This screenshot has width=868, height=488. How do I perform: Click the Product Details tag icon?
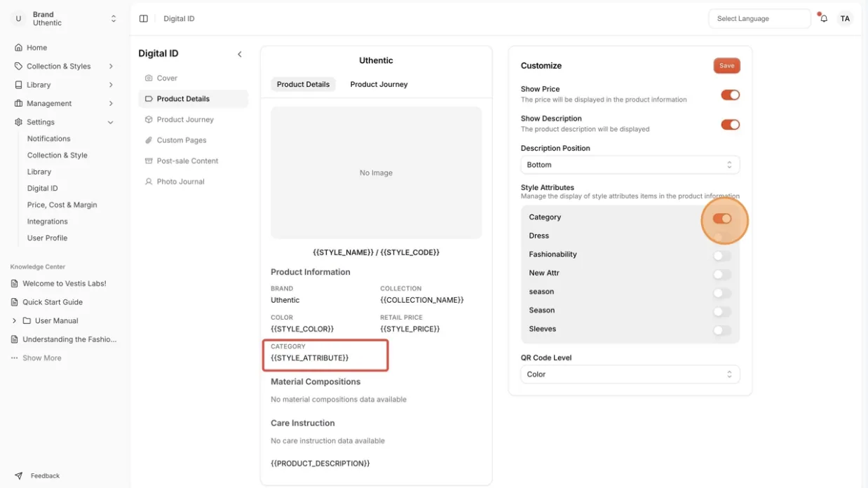click(x=149, y=99)
